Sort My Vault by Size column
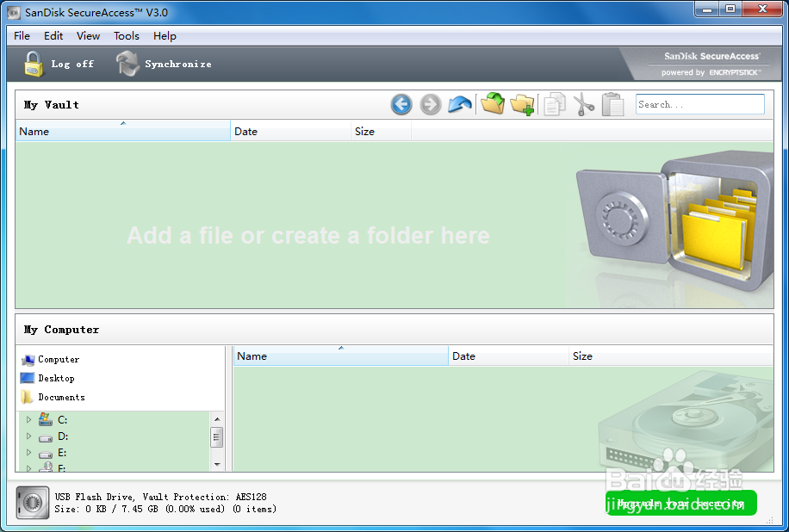 point(381,131)
